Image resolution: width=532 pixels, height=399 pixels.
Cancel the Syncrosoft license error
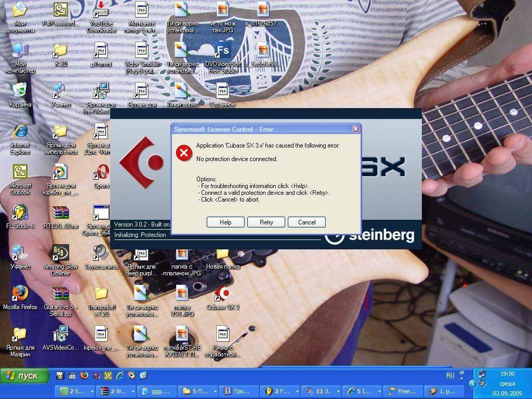coord(307,222)
